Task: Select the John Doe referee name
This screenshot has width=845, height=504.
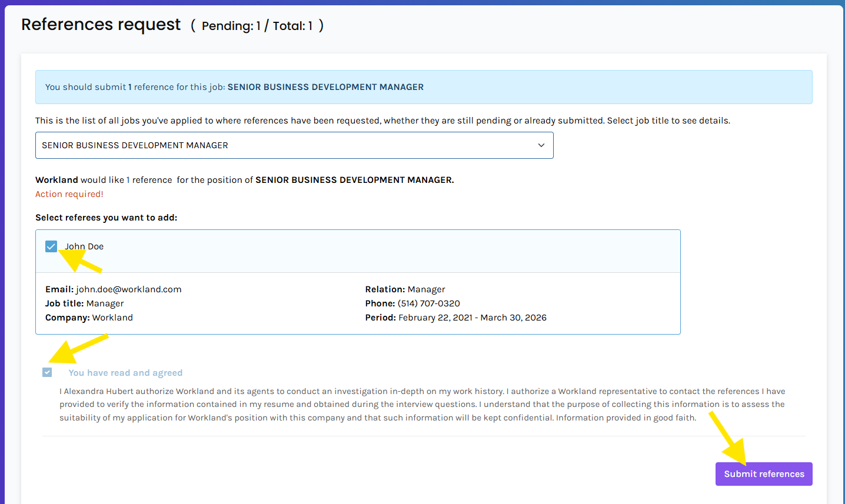Action: (x=84, y=246)
